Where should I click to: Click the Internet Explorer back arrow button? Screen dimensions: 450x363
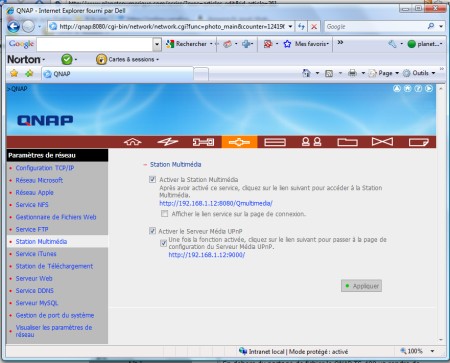[x=13, y=27]
